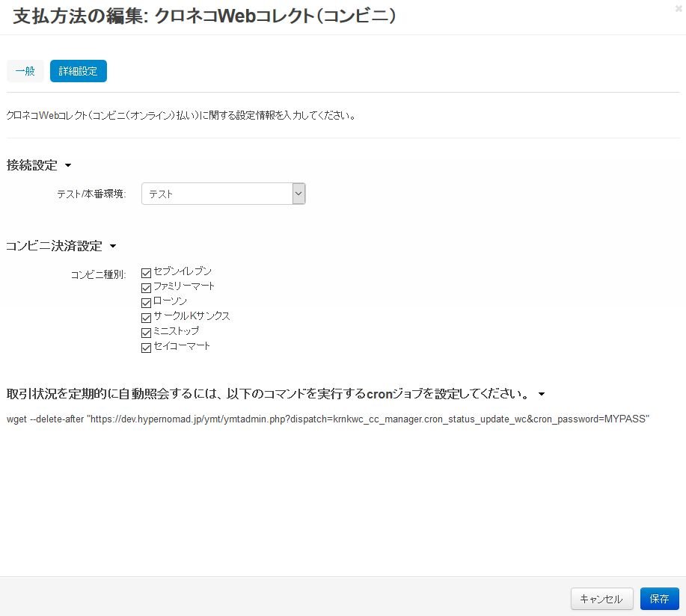686x616 pixels.
Task: Collapse the 接続設定 section
Action: click(38, 165)
